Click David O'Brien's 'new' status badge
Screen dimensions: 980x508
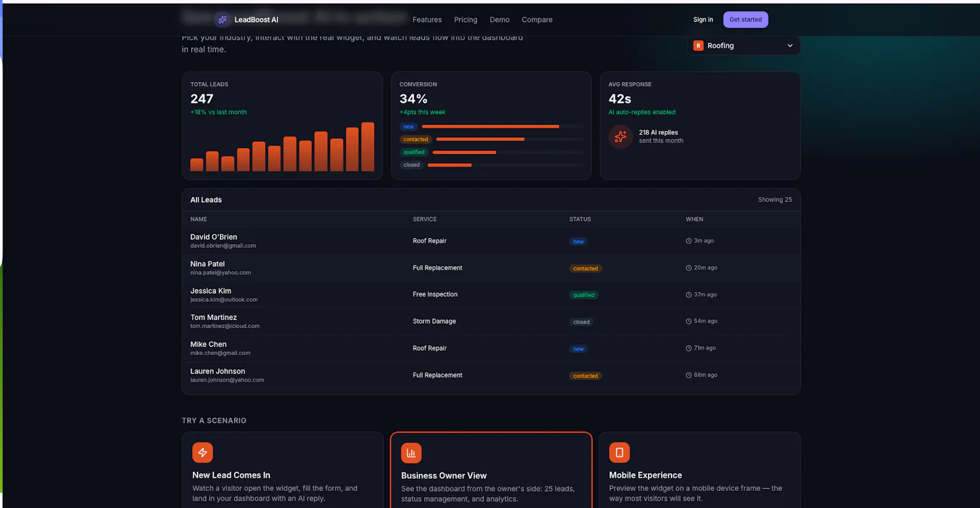pos(578,242)
